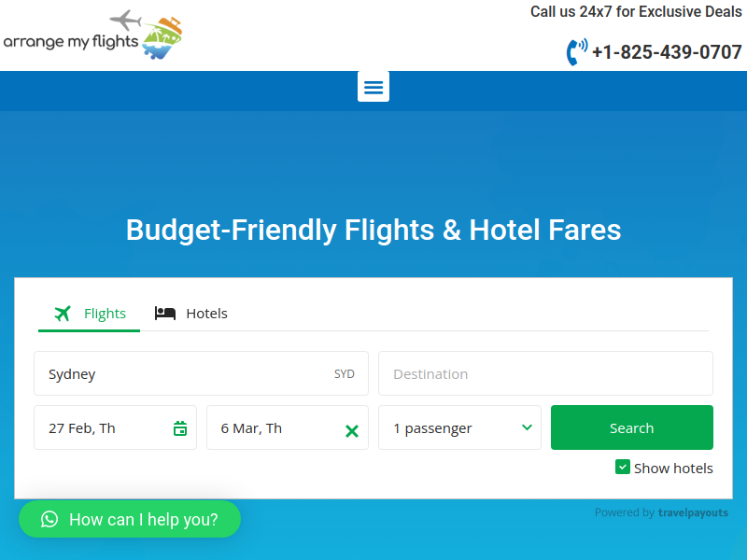Expand the 1 passenger dropdown
This screenshot has width=747, height=560.
point(459,427)
